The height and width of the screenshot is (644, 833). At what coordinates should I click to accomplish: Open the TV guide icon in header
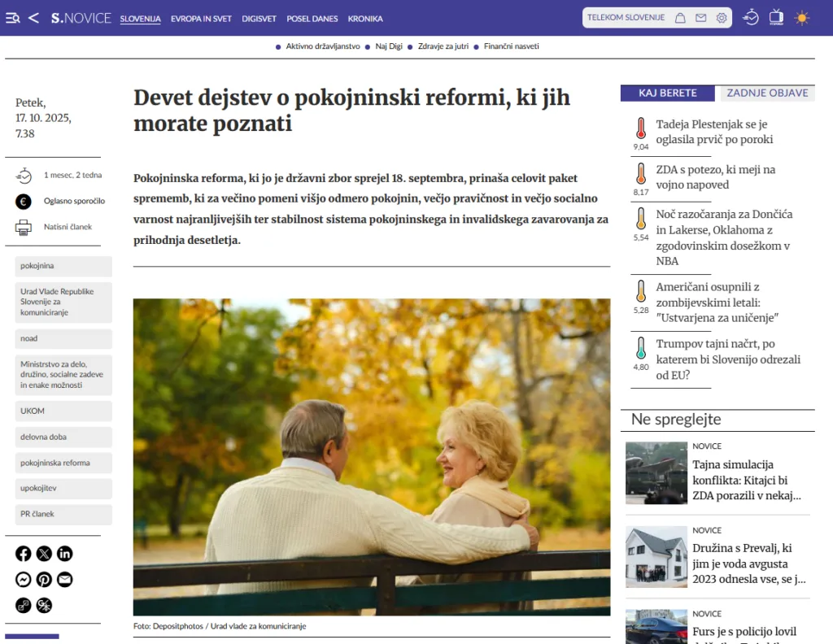[x=776, y=17]
